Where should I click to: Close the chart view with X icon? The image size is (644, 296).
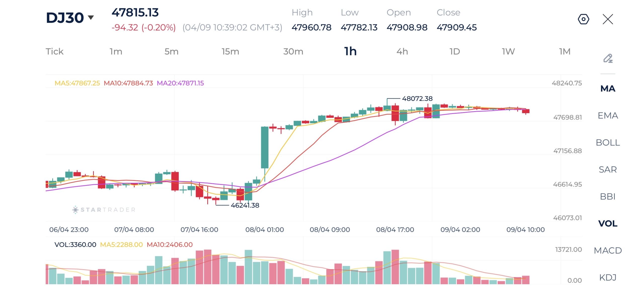(x=608, y=19)
